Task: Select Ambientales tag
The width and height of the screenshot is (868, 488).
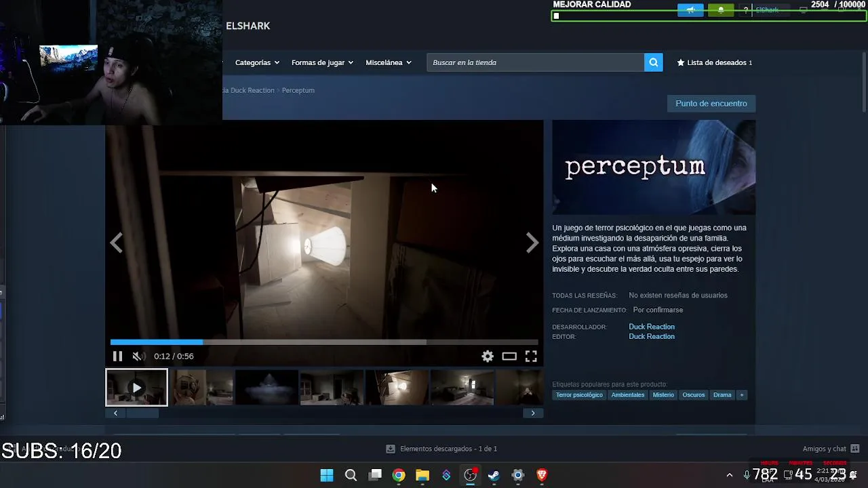Action: tap(628, 395)
